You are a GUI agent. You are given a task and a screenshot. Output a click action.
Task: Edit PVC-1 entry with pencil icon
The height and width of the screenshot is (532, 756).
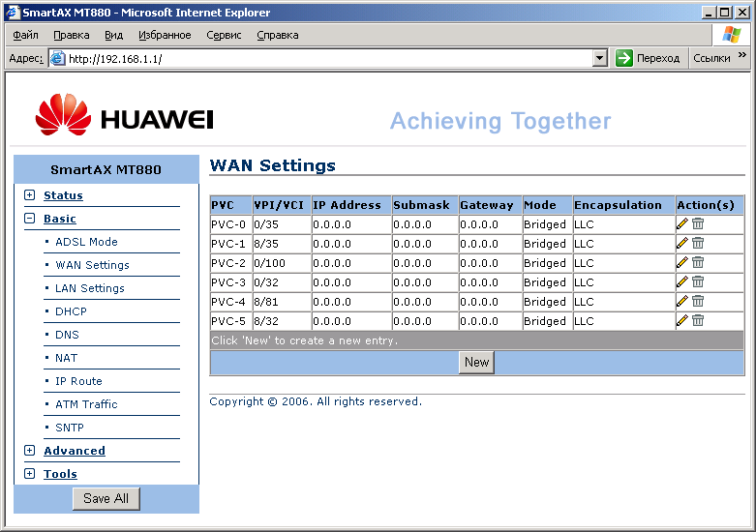point(681,243)
